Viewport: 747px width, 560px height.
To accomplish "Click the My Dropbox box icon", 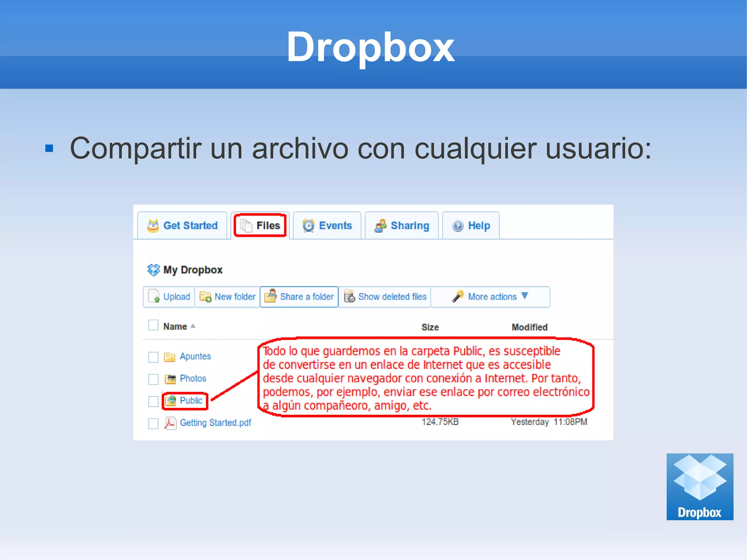I will (154, 270).
